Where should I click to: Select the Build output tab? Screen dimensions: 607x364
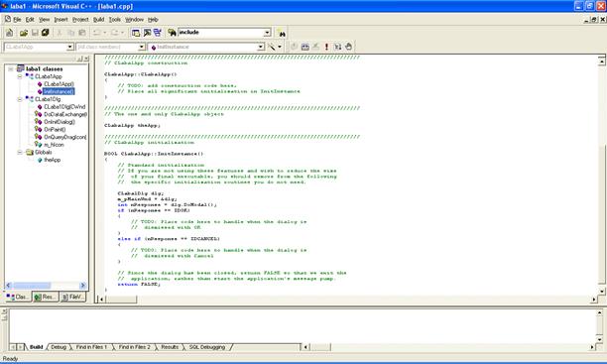pos(36,347)
